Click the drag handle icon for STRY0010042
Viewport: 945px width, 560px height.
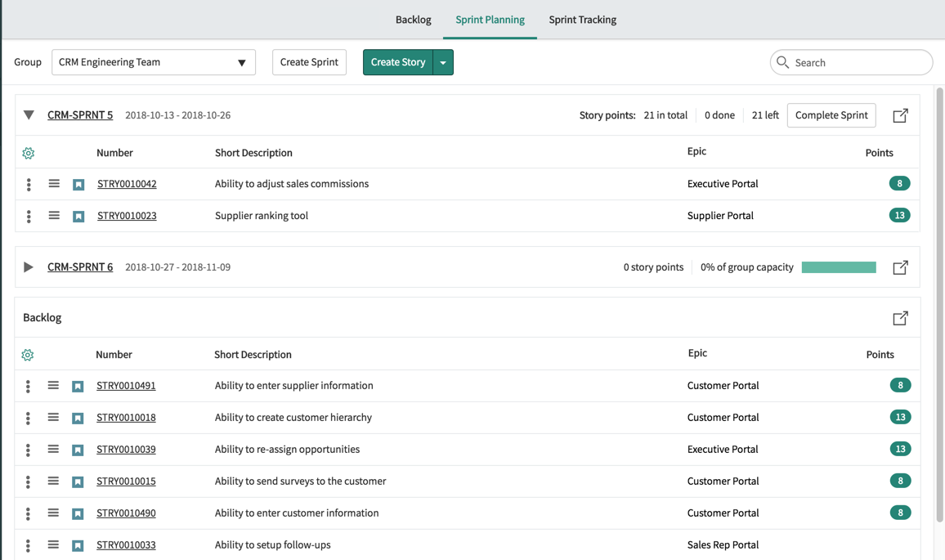coord(54,183)
